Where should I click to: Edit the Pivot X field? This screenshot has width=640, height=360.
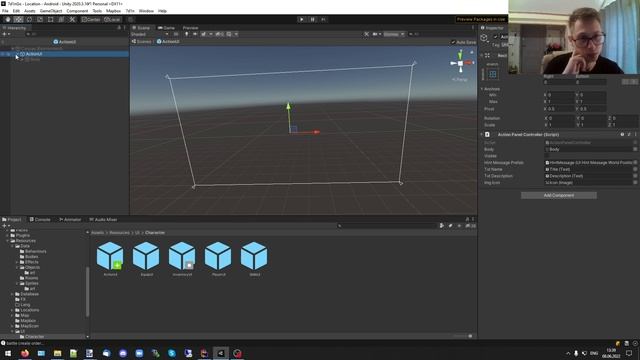561,109
